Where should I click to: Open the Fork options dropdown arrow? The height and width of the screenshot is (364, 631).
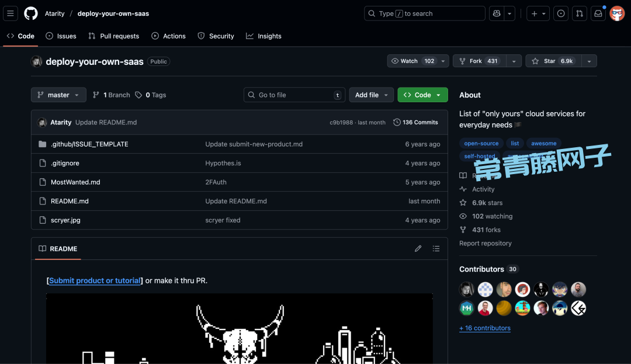514,61
